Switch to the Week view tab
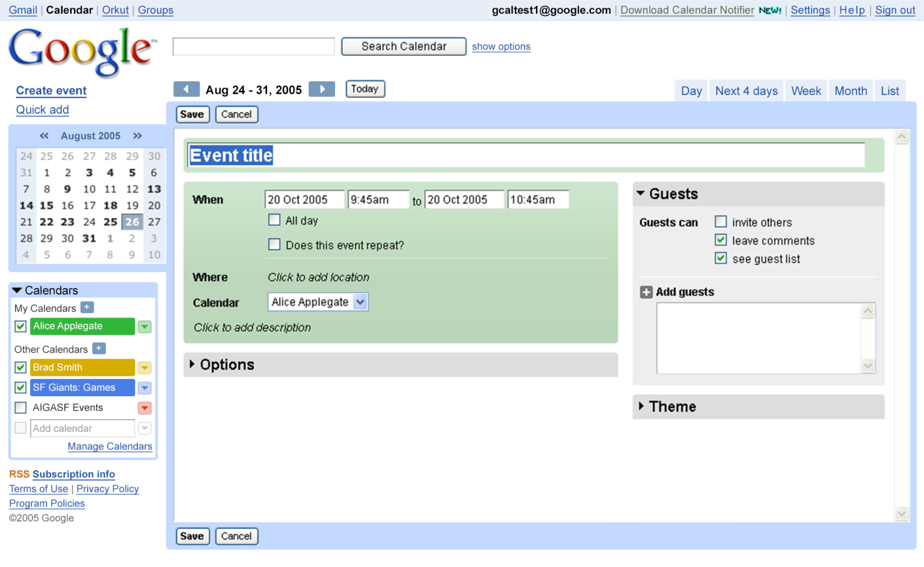The width and height of the screenshot is (924, 567). click(806, 91)
